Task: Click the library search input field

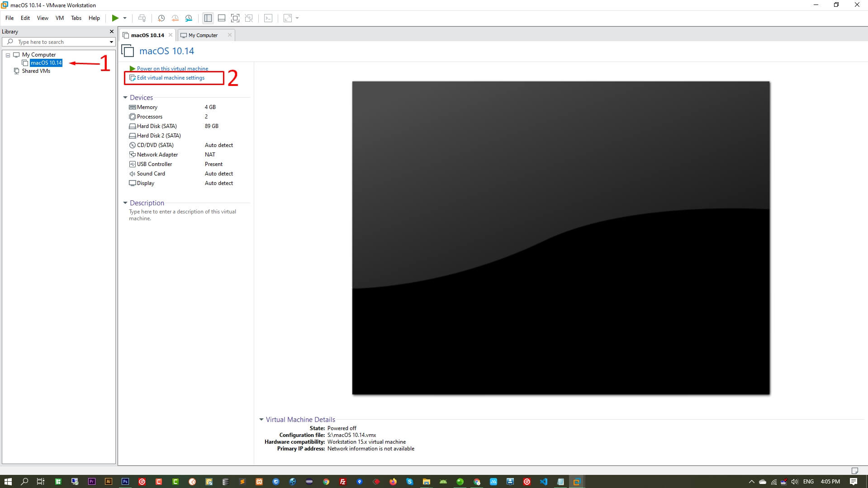Action: tap(59, 42)
